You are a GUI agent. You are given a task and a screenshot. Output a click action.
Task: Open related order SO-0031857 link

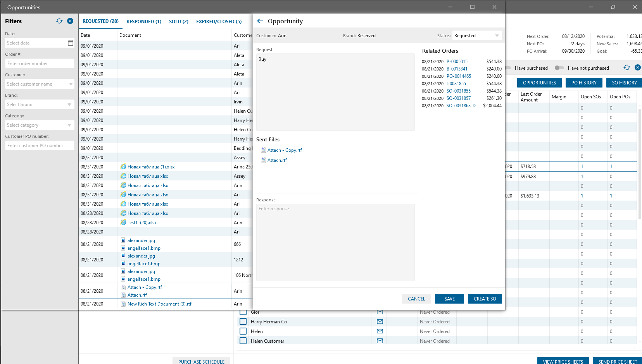tap(458, 98)
